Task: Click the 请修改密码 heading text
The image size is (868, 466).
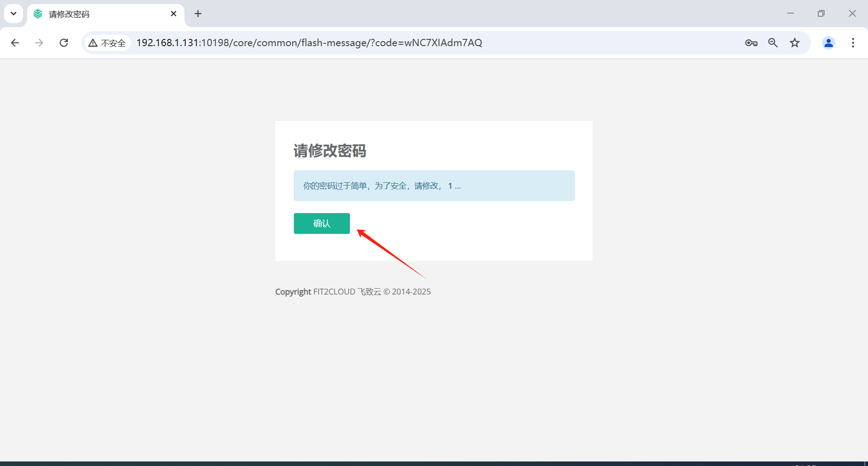Action: click(330, 151)
